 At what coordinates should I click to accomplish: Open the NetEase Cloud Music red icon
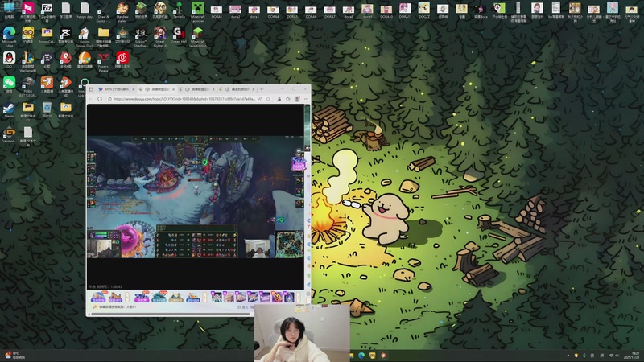[x=122, y=60]
